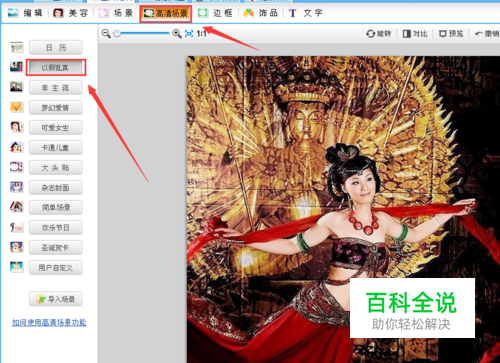500x363 pixels.
Task: Click the 旋转 rotate button
Action: click(379, 34)
